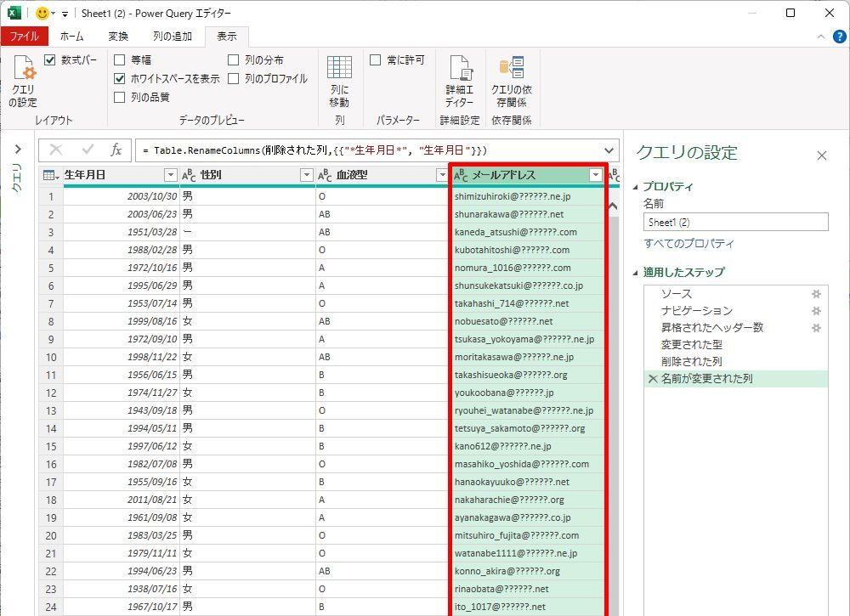This screenshot has height=616, width=850.
Task: Open the 詳細エディター icon
Action: [x=460, y=82]
